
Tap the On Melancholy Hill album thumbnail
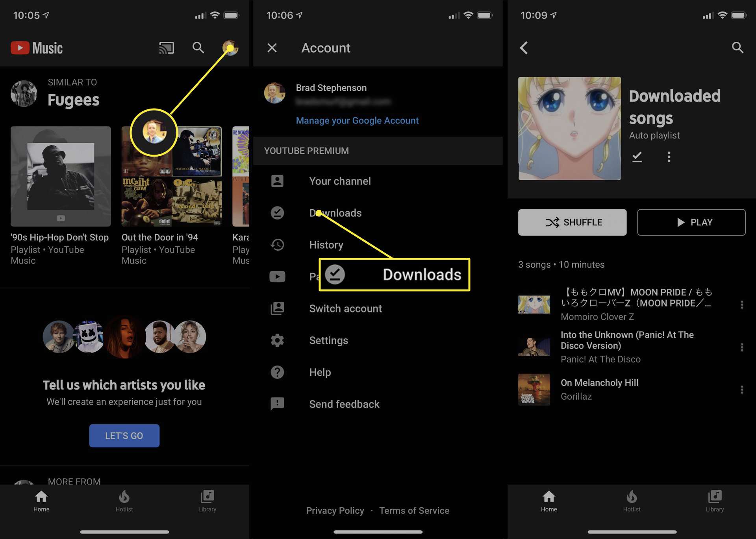(534, 389)
